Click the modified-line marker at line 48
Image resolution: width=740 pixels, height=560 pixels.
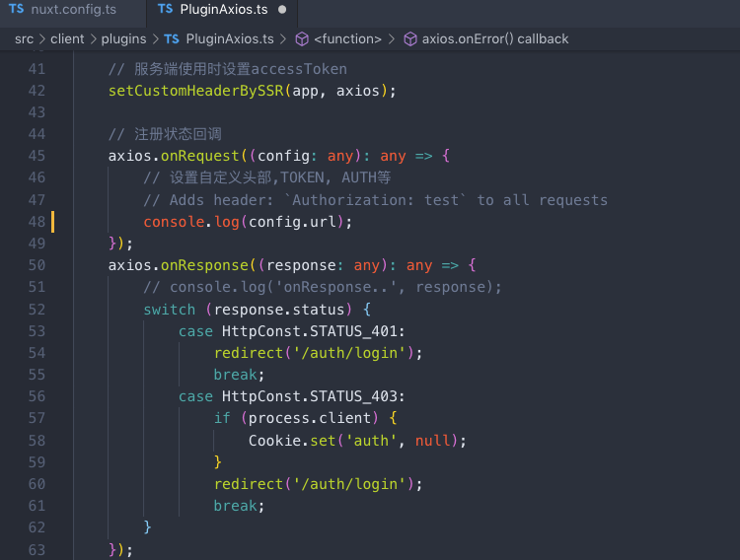[x=53, y=222]
